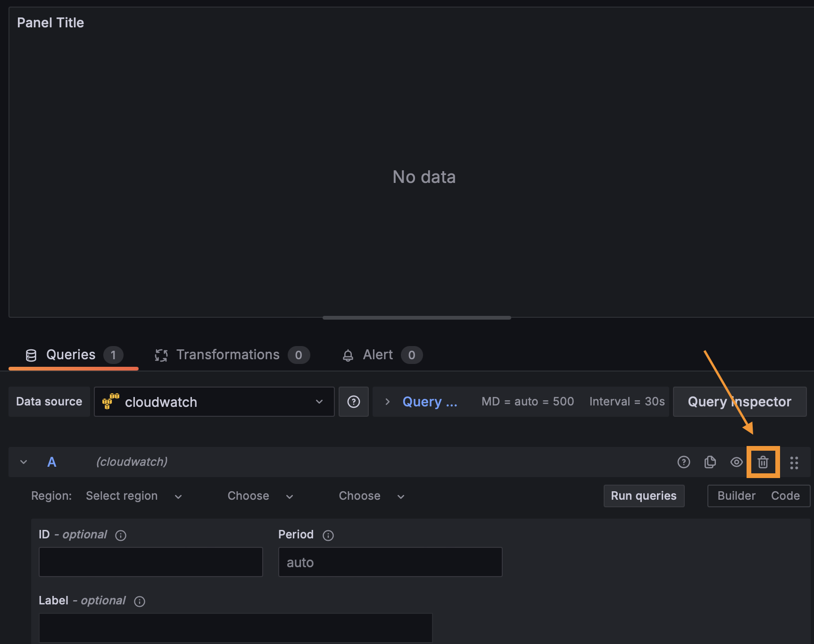Click query name A
814x644 pixels.
click(52, 462)
